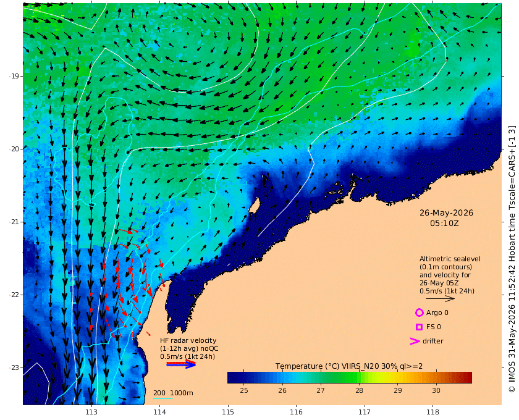Image resolution: width=519 pixels, height=420 pixels.
Task: Select the time label 05:10Z
Action: pos(444,224)
